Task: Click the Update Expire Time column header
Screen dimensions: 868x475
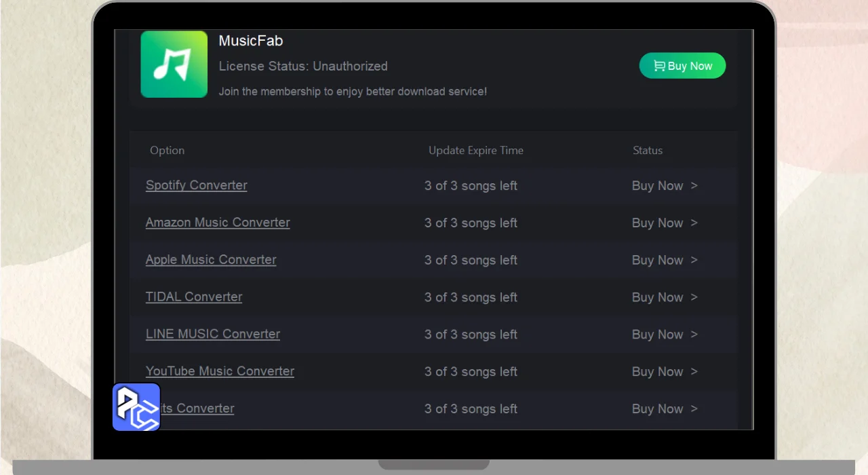Action: coord(475,150)
